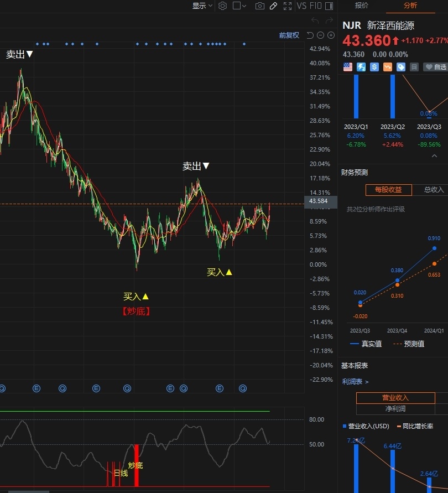Toggle 自选 watchlist heart button
Image resolution: width=448 pixels, height=493 pixels.
coord(435,67)
